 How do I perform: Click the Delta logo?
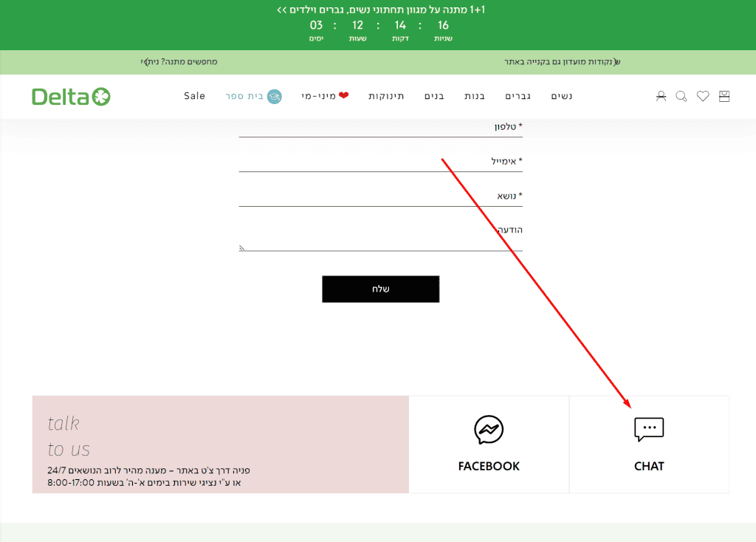click(71, 96)
